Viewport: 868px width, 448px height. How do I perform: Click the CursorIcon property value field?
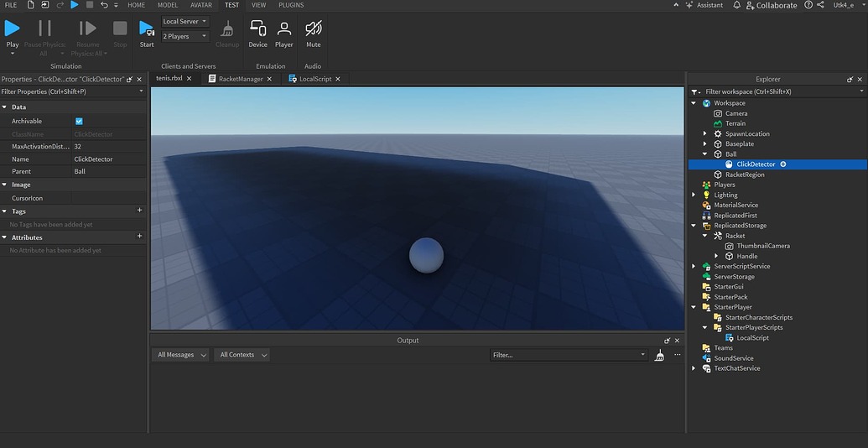[109, 198]
